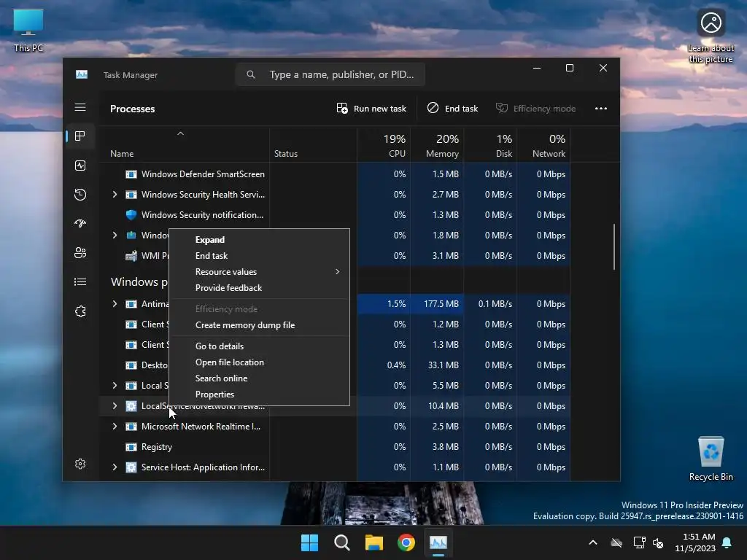747x560 pixels.
Task: Select Search online in the context menu
Action: click(x=259, y=378)
